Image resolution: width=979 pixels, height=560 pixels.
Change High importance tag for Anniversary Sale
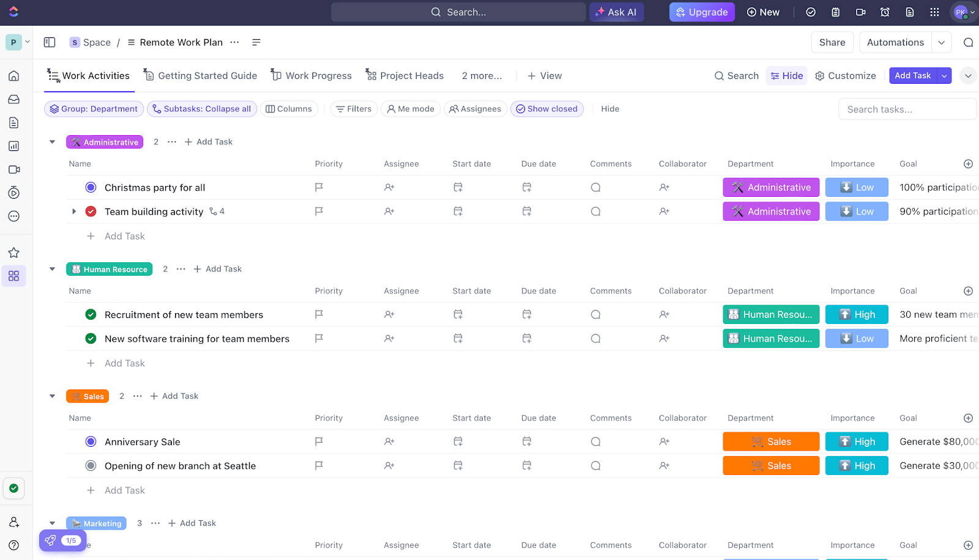pos(857,442)
